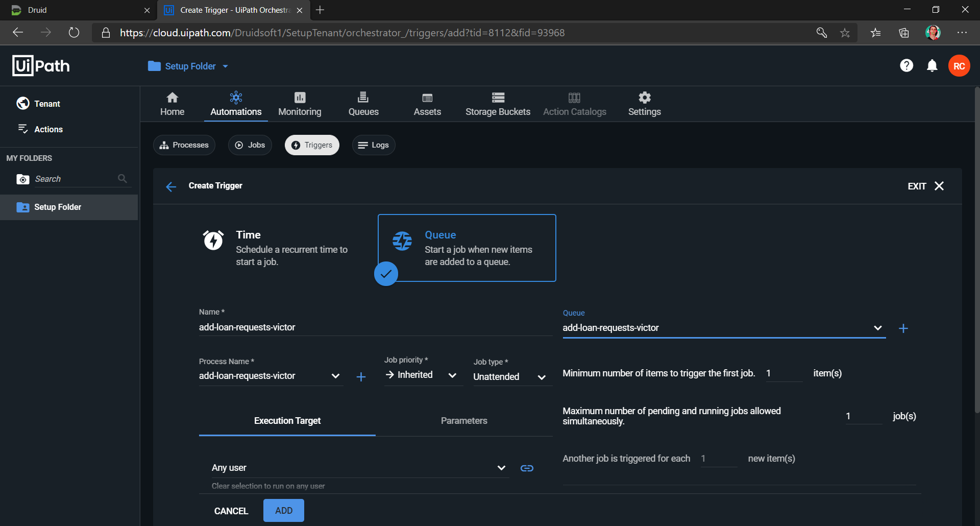The width and height of the screenshot is (980, 526).
Task: Click the CANCEL button
Action: [231, 511]
